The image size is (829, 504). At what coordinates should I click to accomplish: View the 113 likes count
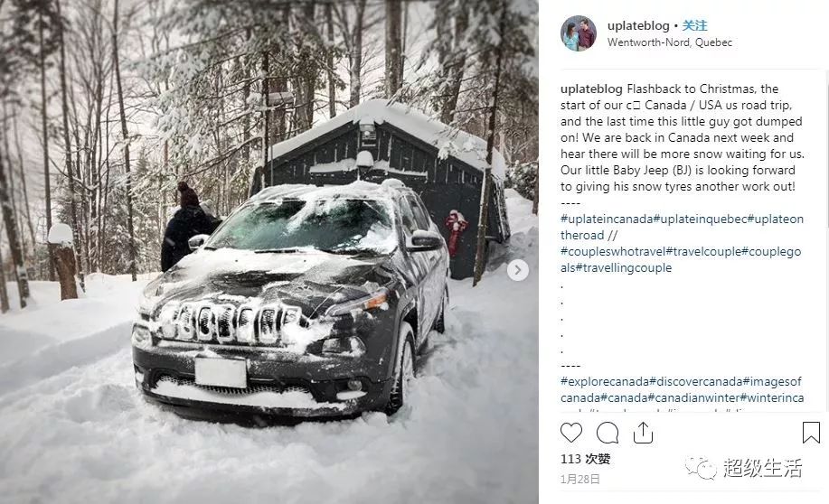tap(585, 459)
